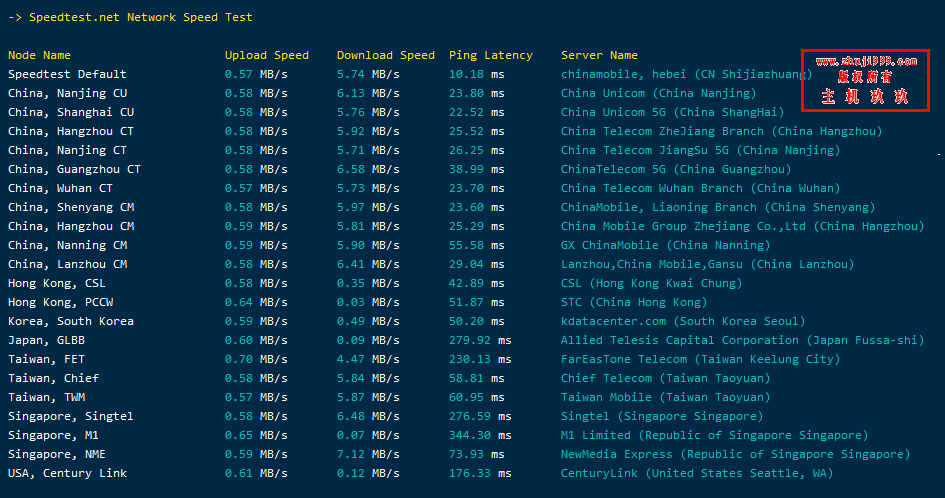Click server 'GX ChinaMobile (China Nanning)'
The image size is (945, 498).
[666, 245]
